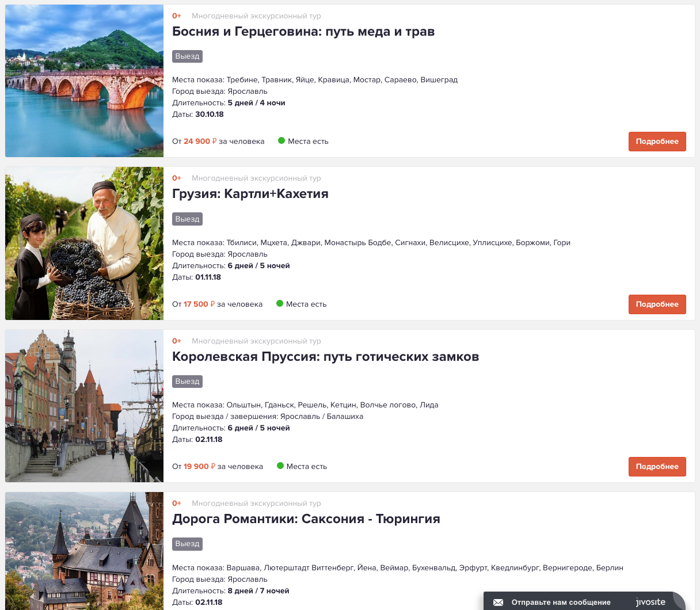
Task: Click green availability dot on Bosnia tour
Action: [281, 140]
